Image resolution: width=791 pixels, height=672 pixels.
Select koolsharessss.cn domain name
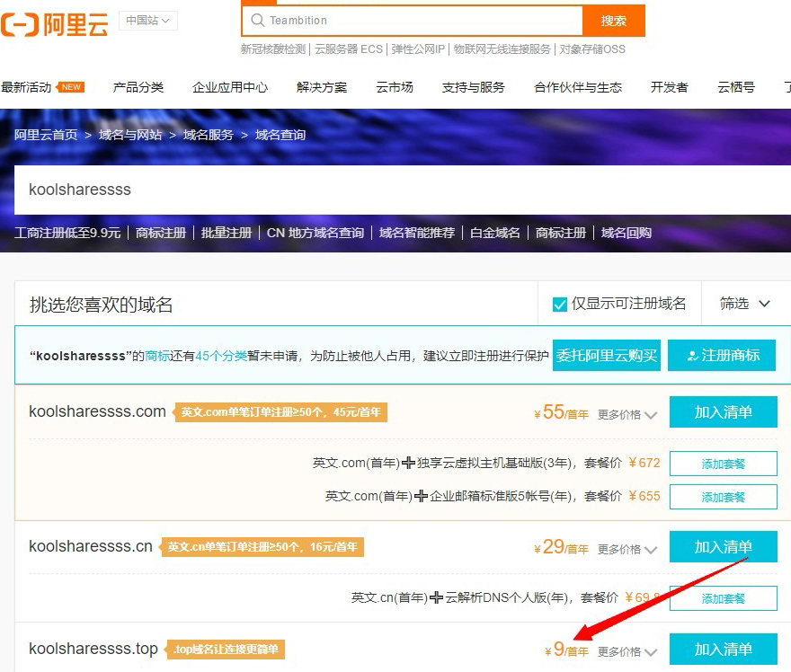[x=91, y=546]
